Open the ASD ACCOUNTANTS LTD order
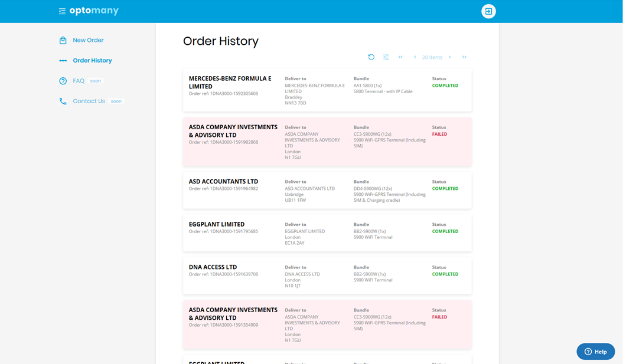This screenshot has width=623, height=364. coord(327,190)
